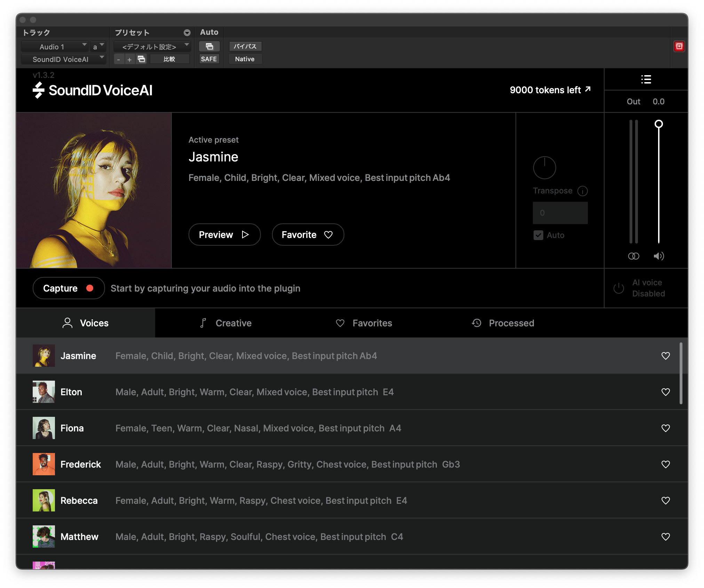
Task: Select the Rebecca voice thumbnail
Action: [44, 500]
